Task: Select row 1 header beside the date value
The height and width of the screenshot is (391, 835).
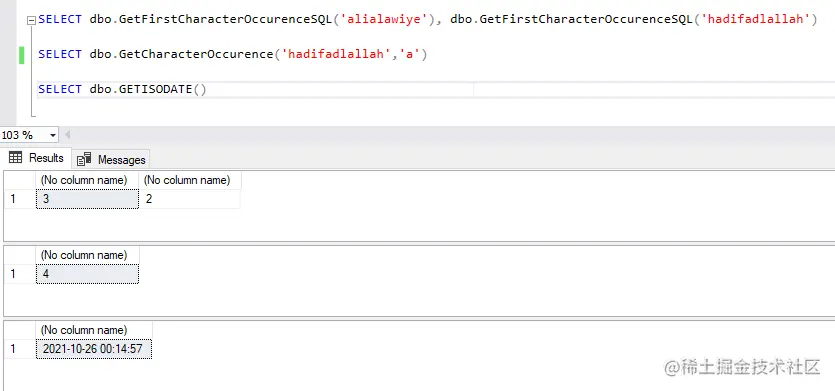Action: (x=20, y=349)
